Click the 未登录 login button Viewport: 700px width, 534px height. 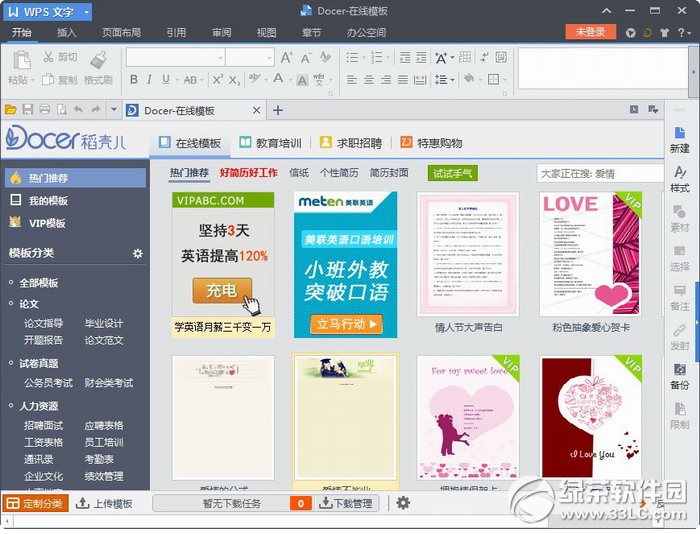(591, 32)
